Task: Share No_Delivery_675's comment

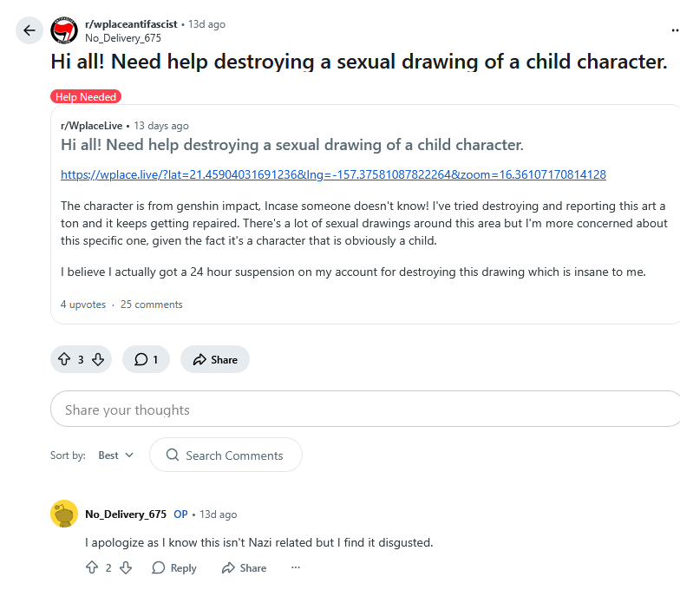Action: (244, 567)
